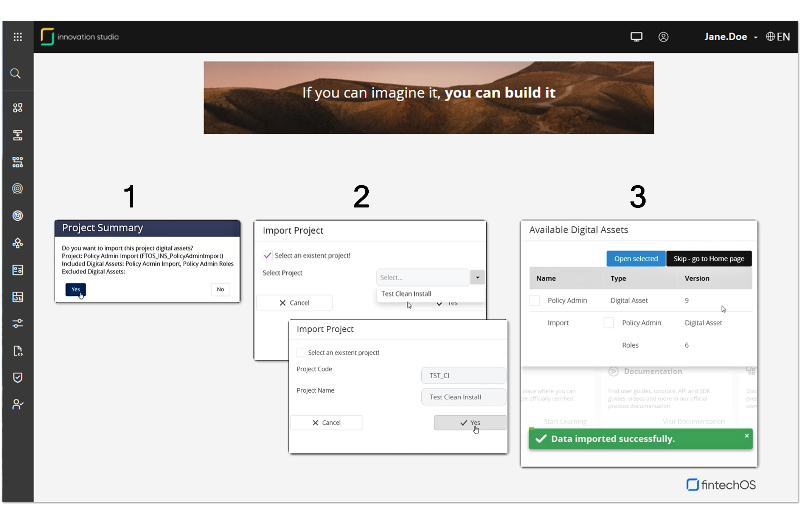Dismiss the 'Data imported successfully' notification
This screenshot has width=812, height=506.
click(x=746, y=436)
